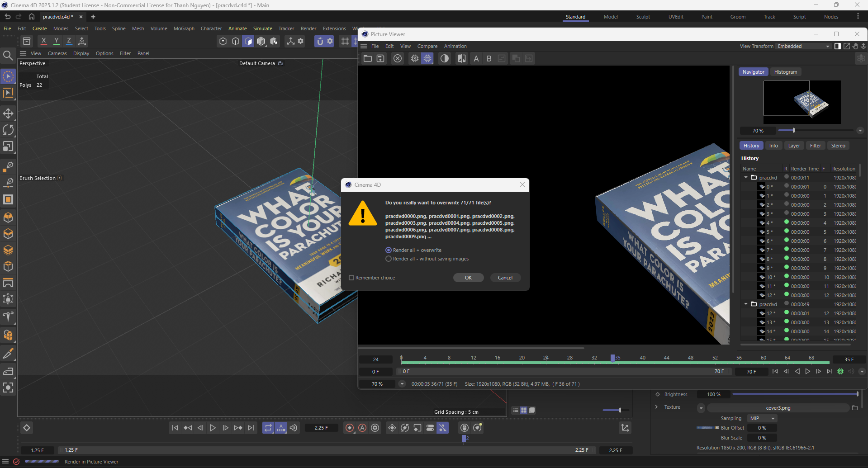Toggle black-and-white display in Picture Viewer

[445, 58]
